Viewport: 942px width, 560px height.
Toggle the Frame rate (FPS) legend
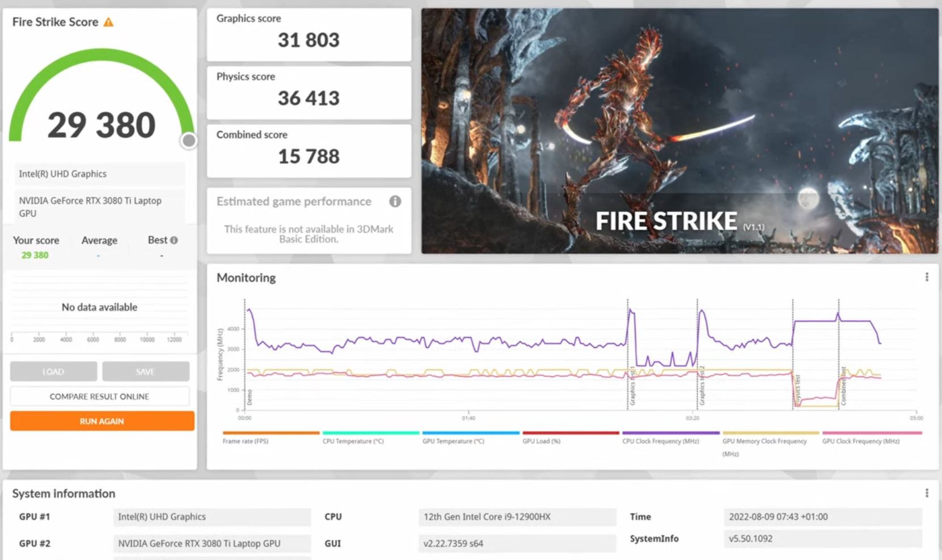click(x=271, y=438)
